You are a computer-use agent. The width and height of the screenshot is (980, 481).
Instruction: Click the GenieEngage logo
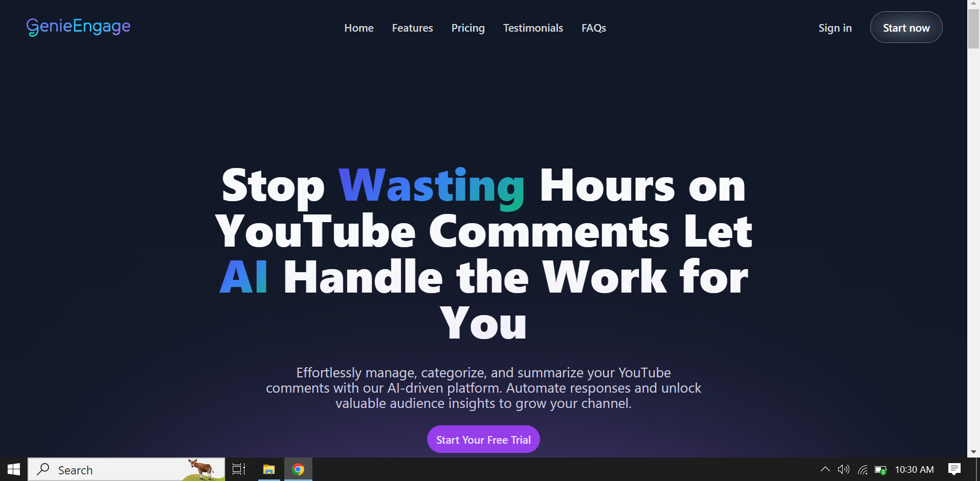click(78, 27)
